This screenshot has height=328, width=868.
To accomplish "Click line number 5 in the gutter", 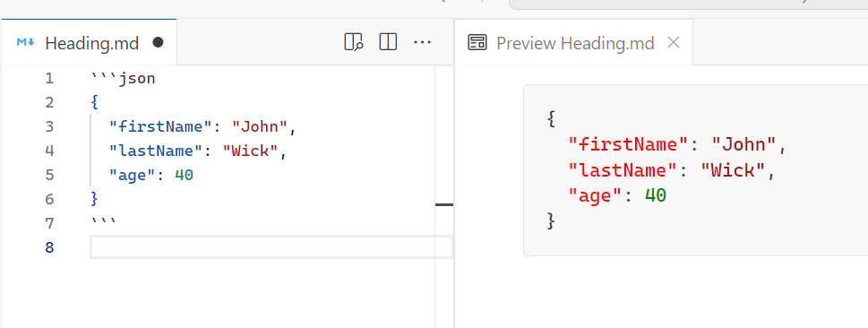I will click(x=50, y=175).
